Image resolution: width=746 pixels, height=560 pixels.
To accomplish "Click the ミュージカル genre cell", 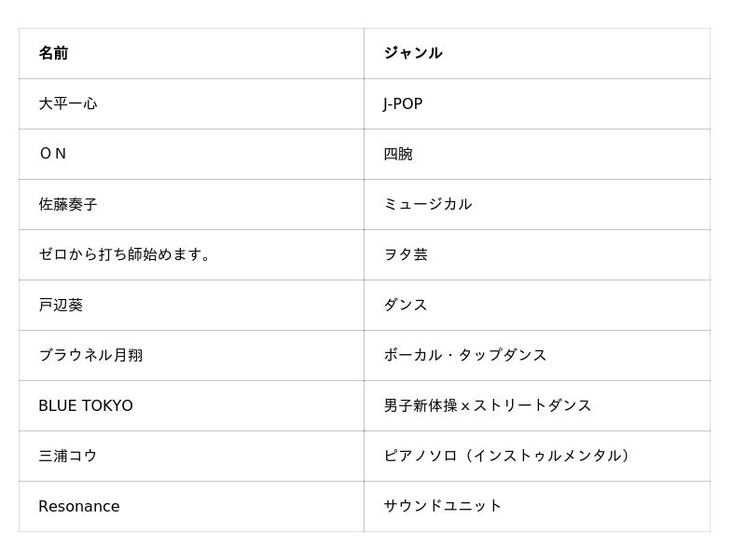I will [x=427, y=204].
